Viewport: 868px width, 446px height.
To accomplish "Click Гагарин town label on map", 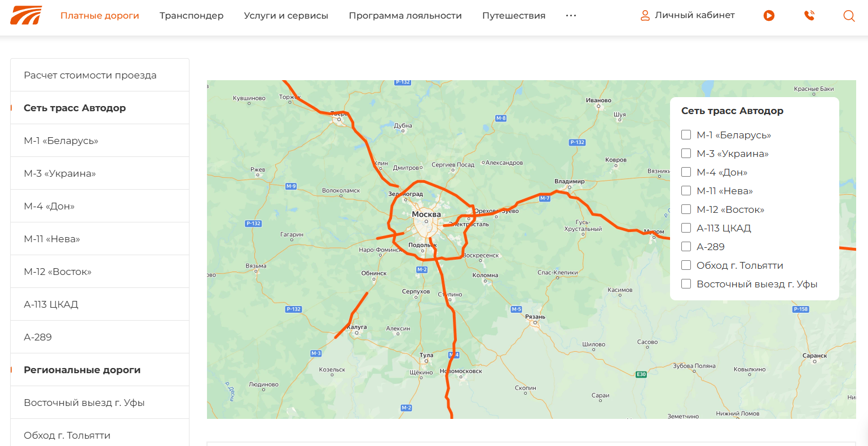I will pyautogui.click(x=292, y=234).
